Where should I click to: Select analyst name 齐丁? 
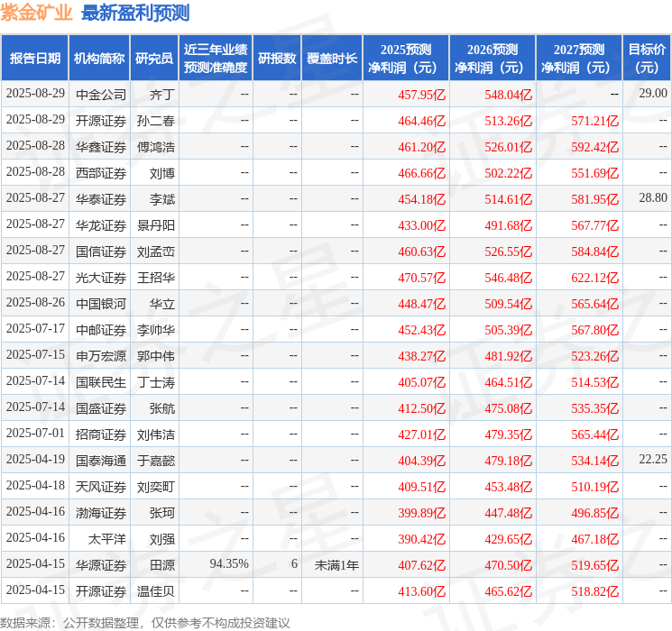point(162,95)
